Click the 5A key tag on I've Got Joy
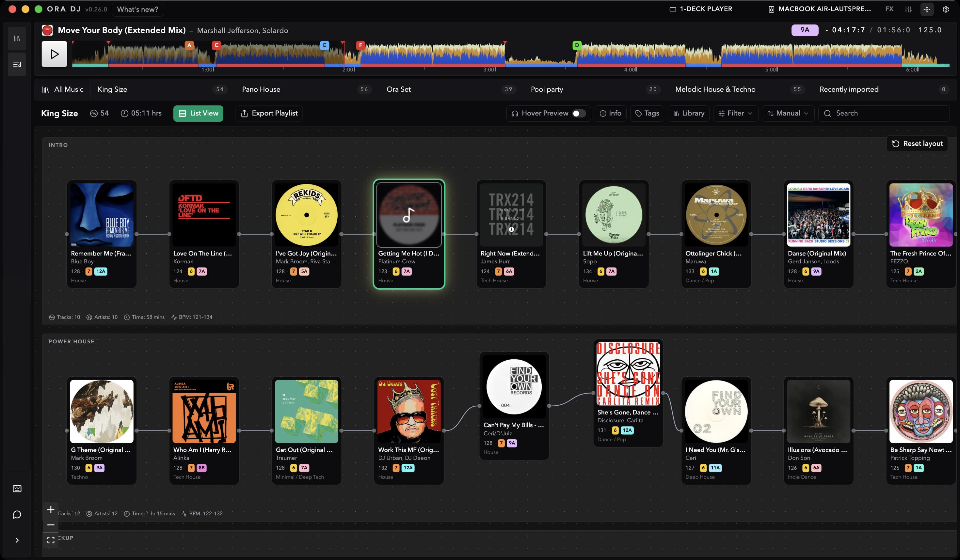Viewport: 960px width, 560px height. coord(304,272)
